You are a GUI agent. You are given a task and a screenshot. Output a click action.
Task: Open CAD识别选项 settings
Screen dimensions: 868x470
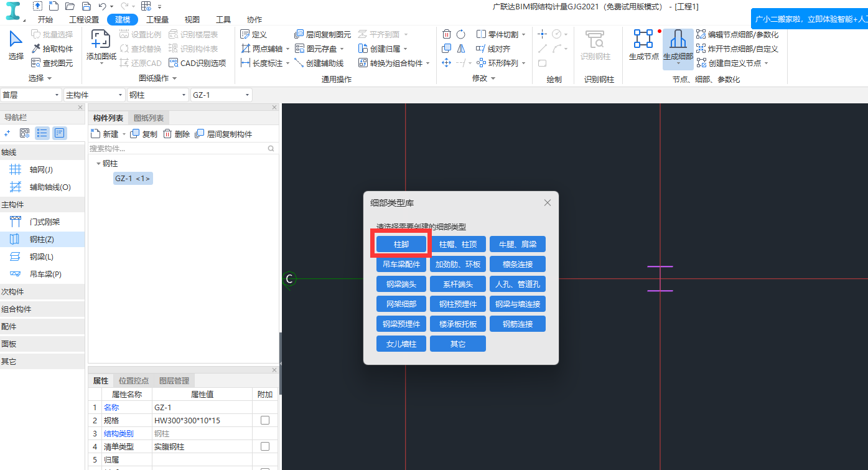[197, 63]
